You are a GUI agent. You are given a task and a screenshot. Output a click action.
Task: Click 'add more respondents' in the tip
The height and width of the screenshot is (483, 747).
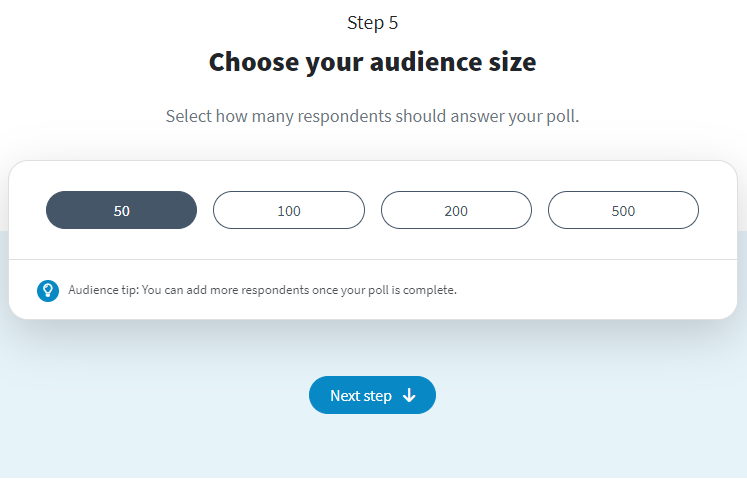(248, 290)
